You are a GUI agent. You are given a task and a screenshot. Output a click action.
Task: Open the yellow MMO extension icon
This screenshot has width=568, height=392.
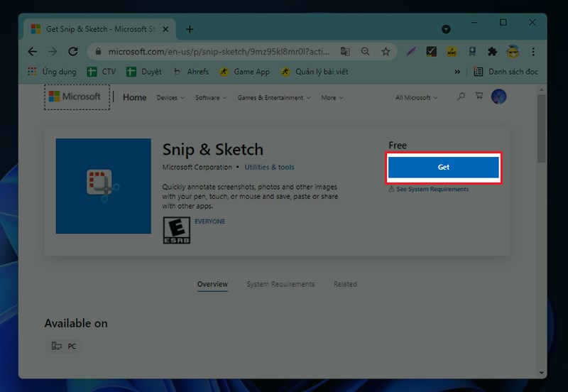(x=452, y=52)
